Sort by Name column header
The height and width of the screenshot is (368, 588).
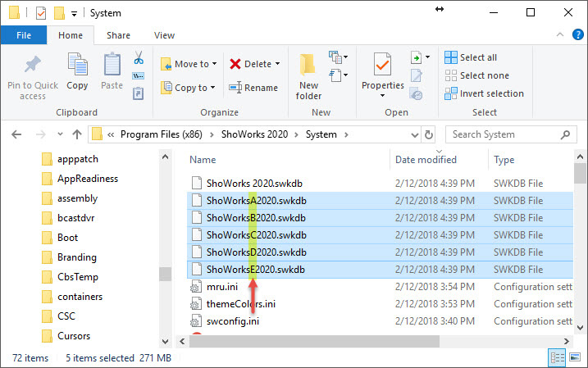tap(203, 160)
